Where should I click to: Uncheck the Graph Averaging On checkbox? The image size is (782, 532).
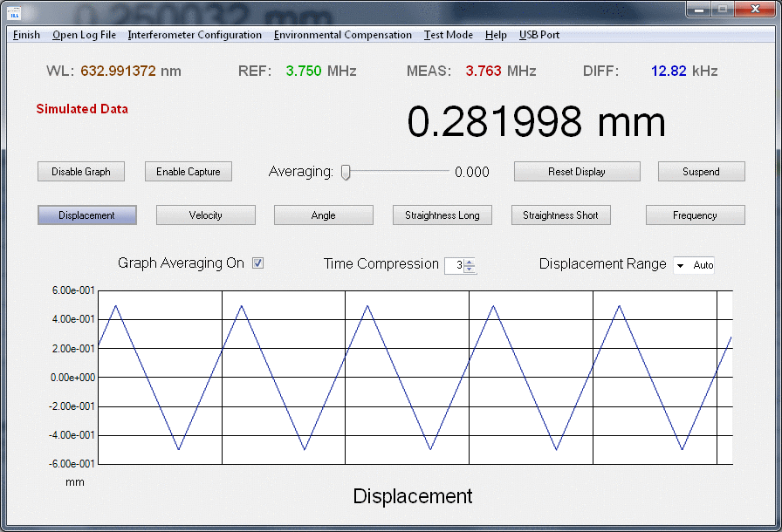(257, 263)
